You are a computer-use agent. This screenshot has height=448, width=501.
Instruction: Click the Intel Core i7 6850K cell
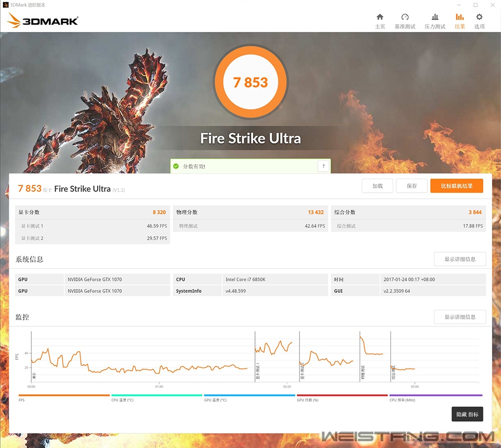[x=275, y=279]
